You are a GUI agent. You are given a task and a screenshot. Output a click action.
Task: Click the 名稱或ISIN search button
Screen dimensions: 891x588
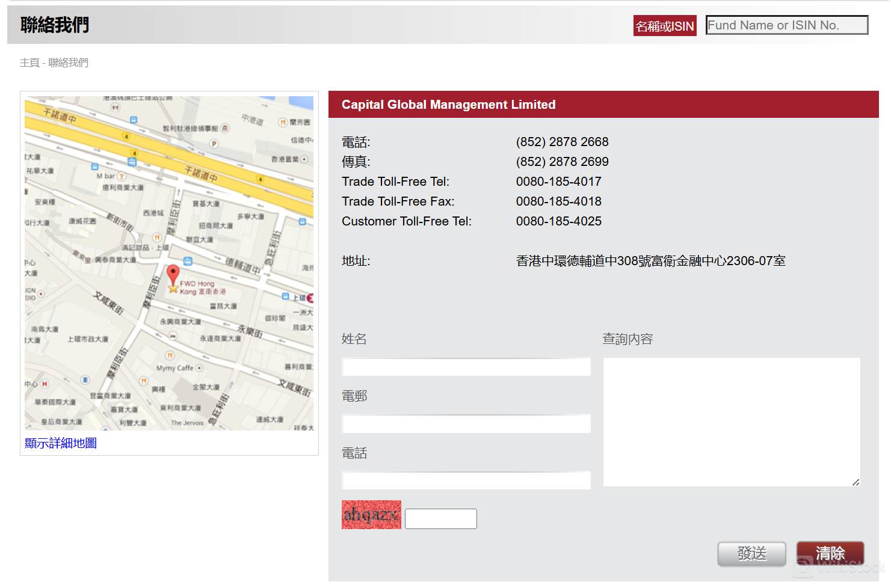click(x=664, y=26)
